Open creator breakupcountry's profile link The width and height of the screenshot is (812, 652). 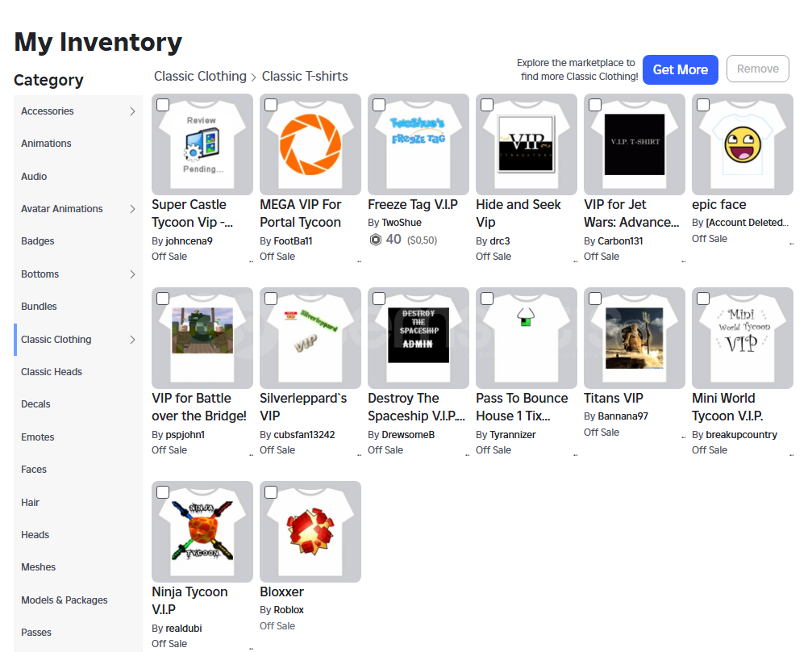point(741,435)
